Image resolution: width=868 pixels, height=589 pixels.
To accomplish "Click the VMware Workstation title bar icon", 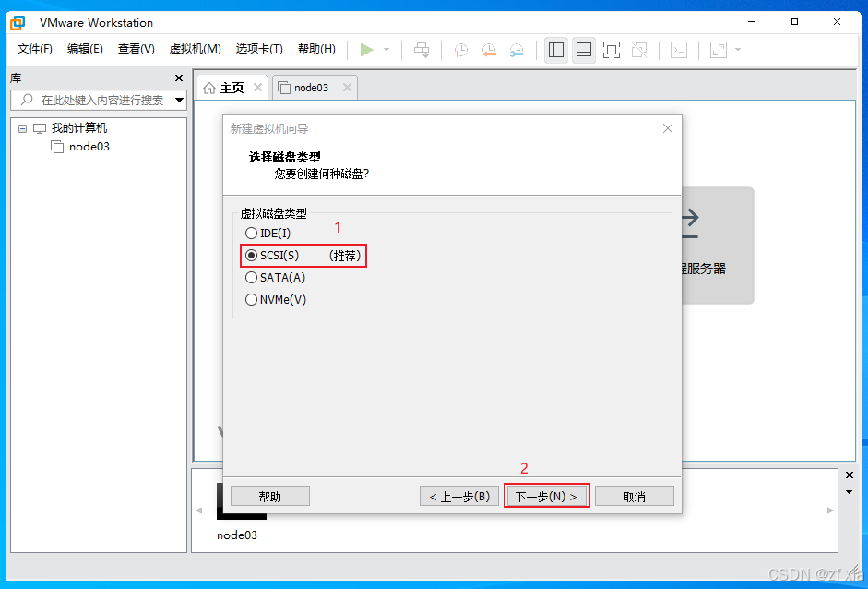I will click(x=18, y=23).
